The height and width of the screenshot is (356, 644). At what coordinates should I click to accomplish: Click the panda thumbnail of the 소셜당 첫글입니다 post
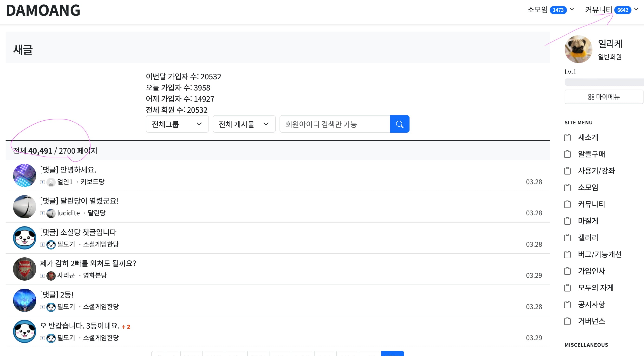tap(25, 238)
